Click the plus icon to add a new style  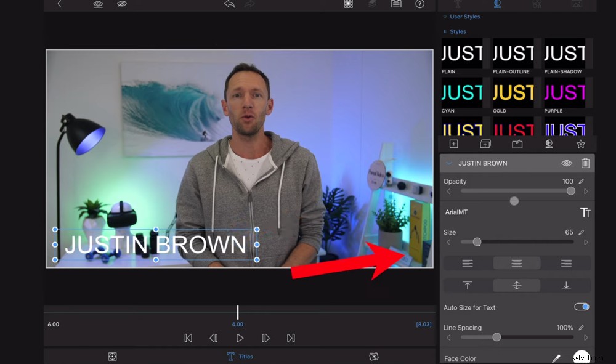[x=453, y=144]
